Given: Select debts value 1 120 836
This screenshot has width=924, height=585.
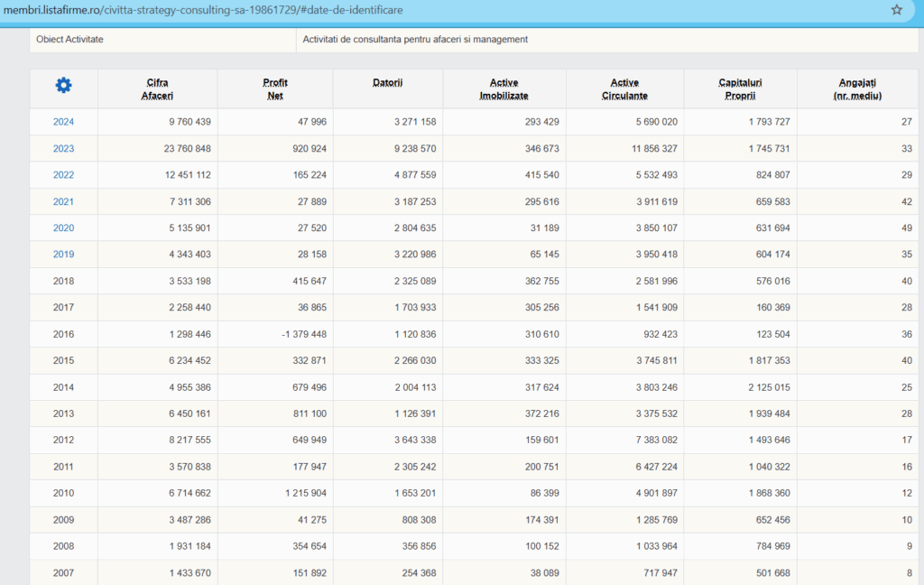Looking at the screenshot, I should click(x=415, y=334).
